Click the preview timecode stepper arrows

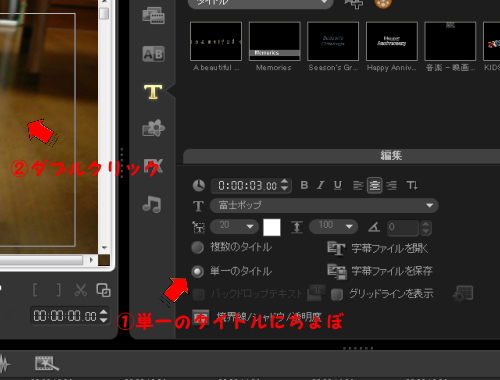[104, 316]
